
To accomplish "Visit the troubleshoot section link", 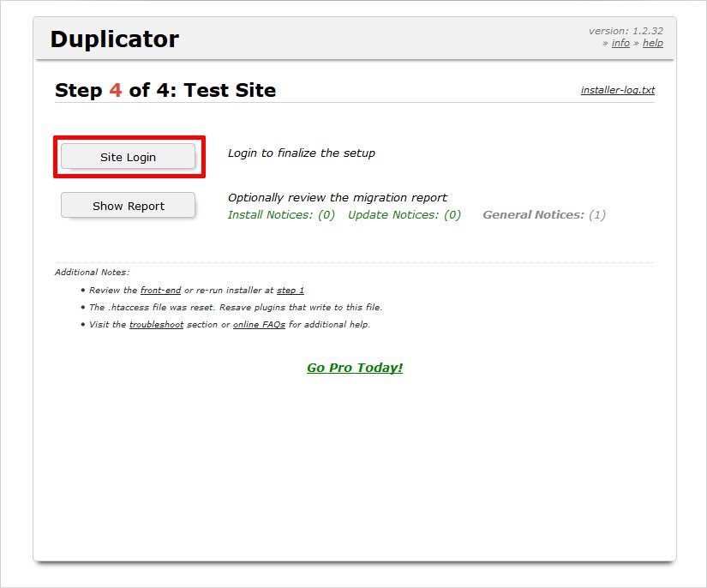I will [x=156, y=325].
